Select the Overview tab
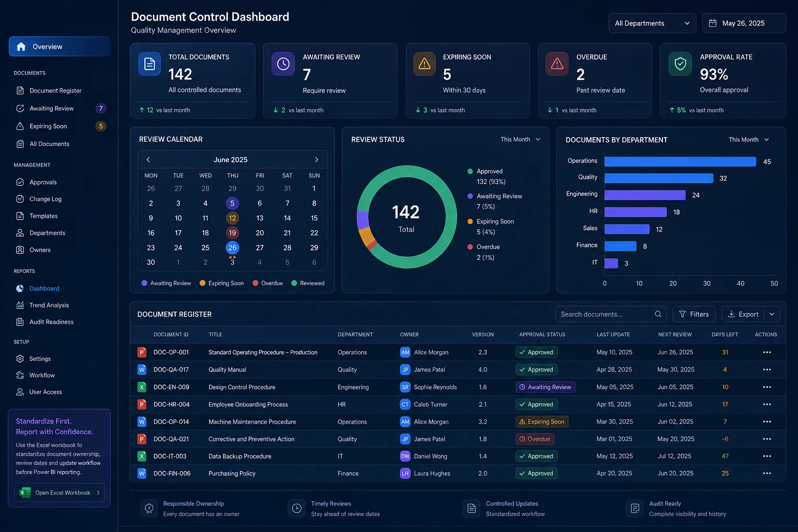Image resolution: width=798 pixels, height=532 pixels. [x=59, y=46]
